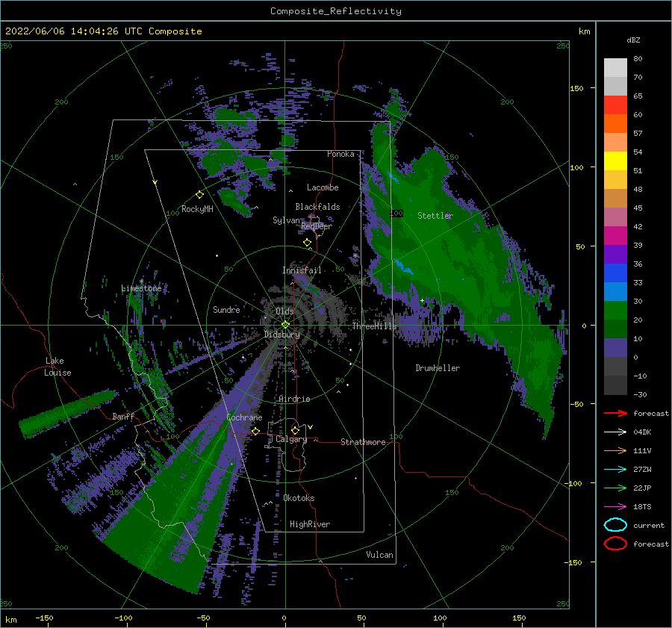The width and height of the screenshot is (672, 628).
Task: Click the Stettler city label
Action: coord(435,216)
